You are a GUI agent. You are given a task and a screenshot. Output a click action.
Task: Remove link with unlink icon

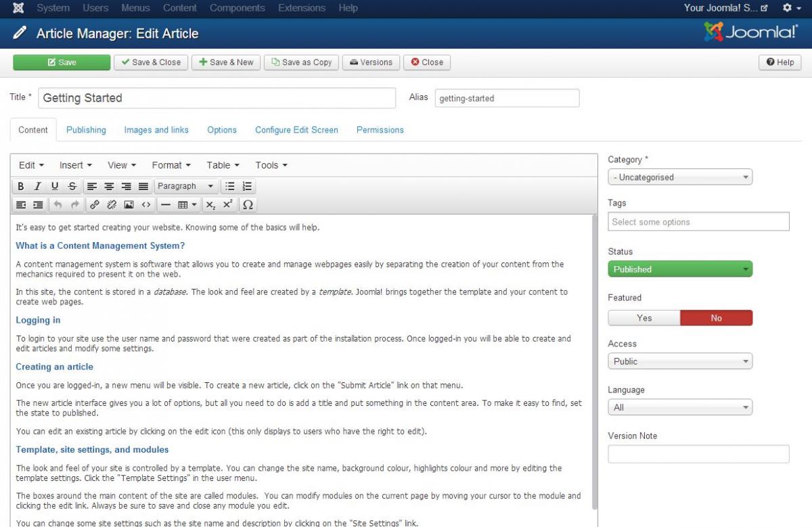coord(112,204)
